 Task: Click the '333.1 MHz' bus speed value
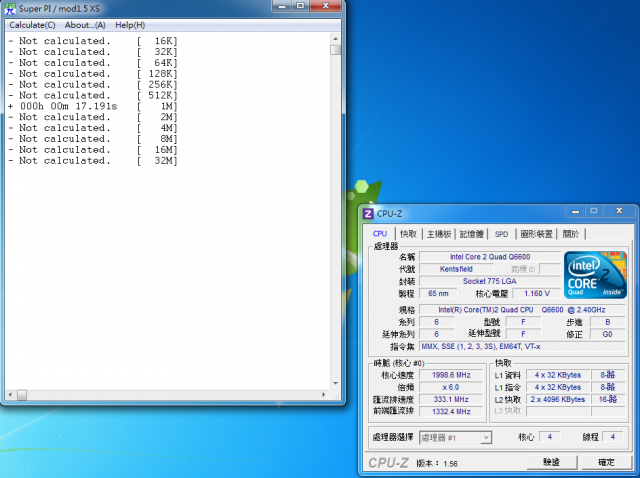[451, 400]
